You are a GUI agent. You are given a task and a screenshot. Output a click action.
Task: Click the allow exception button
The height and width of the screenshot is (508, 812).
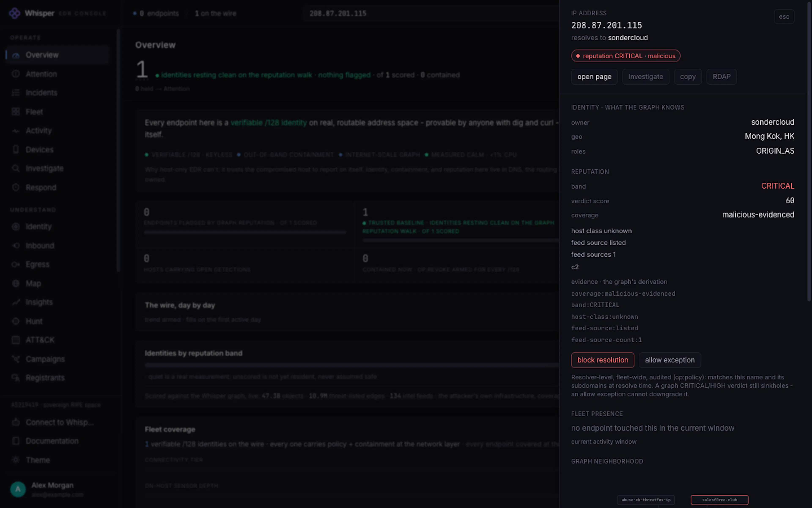670,360
